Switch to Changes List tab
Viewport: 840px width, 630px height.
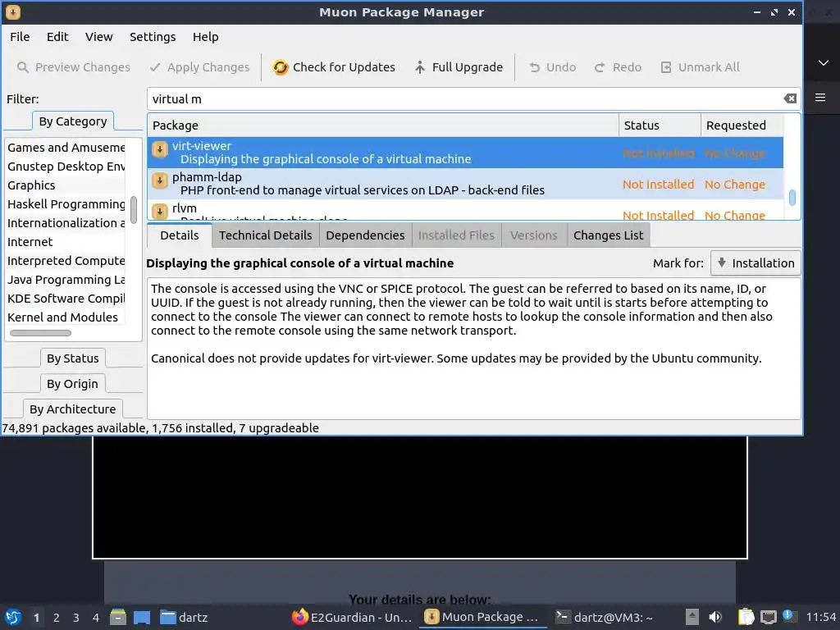coord(609,235)
